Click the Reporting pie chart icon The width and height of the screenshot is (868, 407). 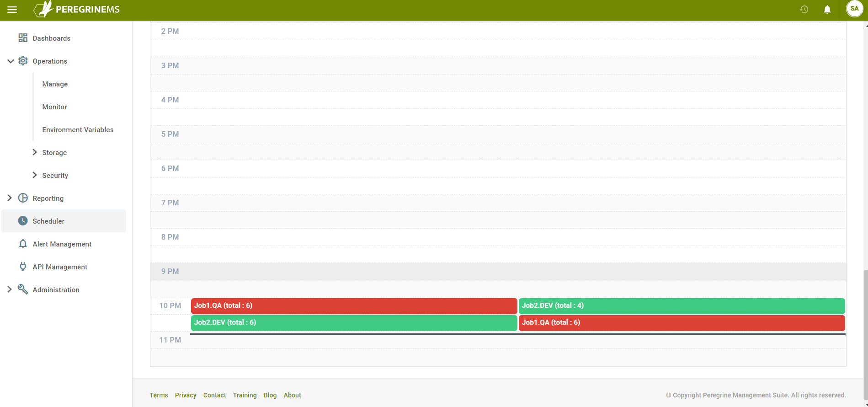23,198
